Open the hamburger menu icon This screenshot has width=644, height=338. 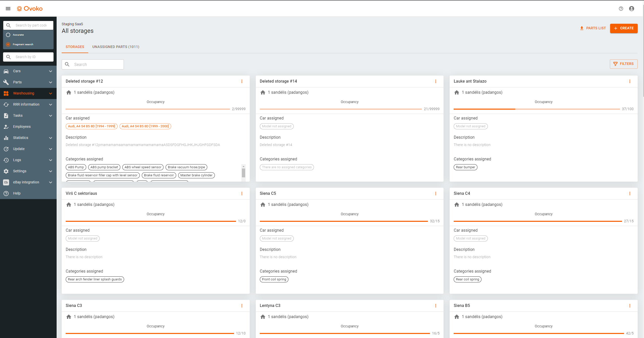[x=8, y=9]
